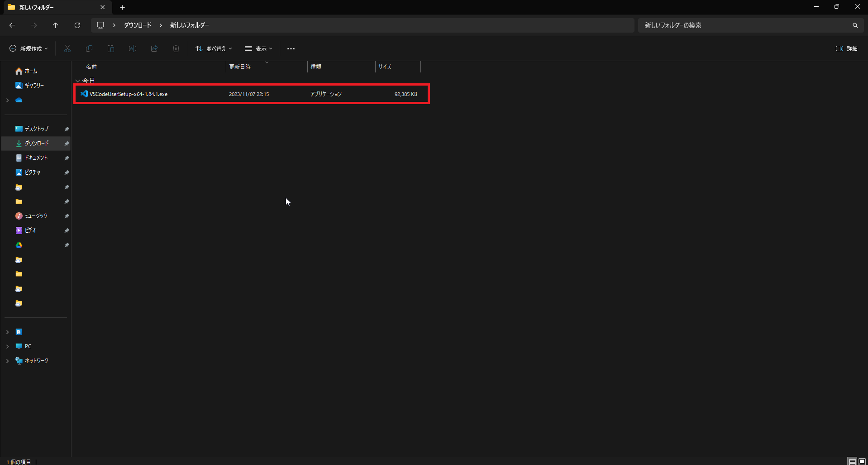Viewport: 868px width, 465px height.
Task: Click the forward navigation arrow
Action: pos(34,25)
